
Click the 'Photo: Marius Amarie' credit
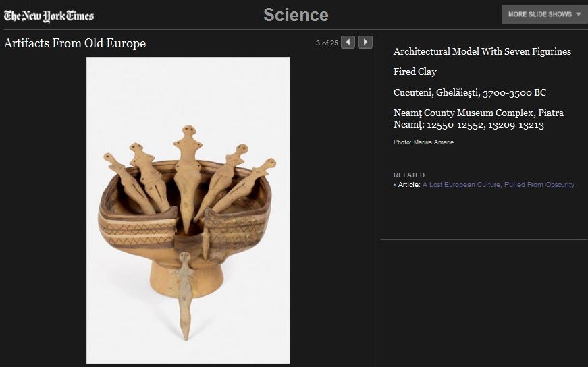(x=423, y=142)
